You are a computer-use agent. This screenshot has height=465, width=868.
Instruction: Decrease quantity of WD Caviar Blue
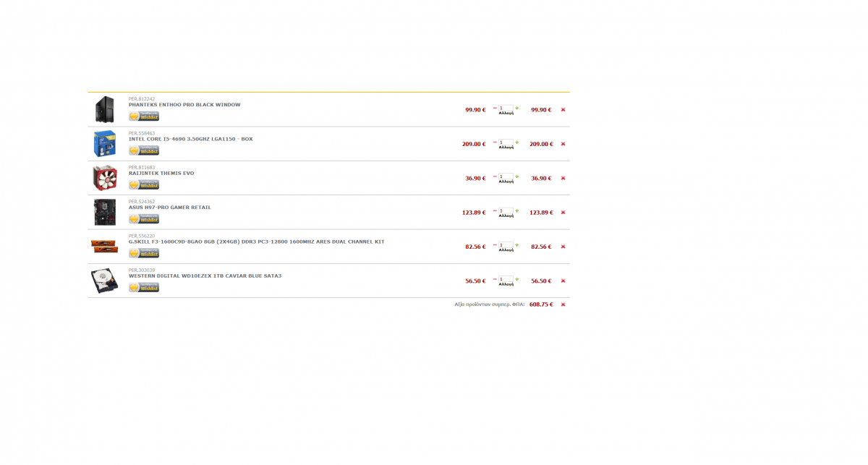tap(495, 278)
